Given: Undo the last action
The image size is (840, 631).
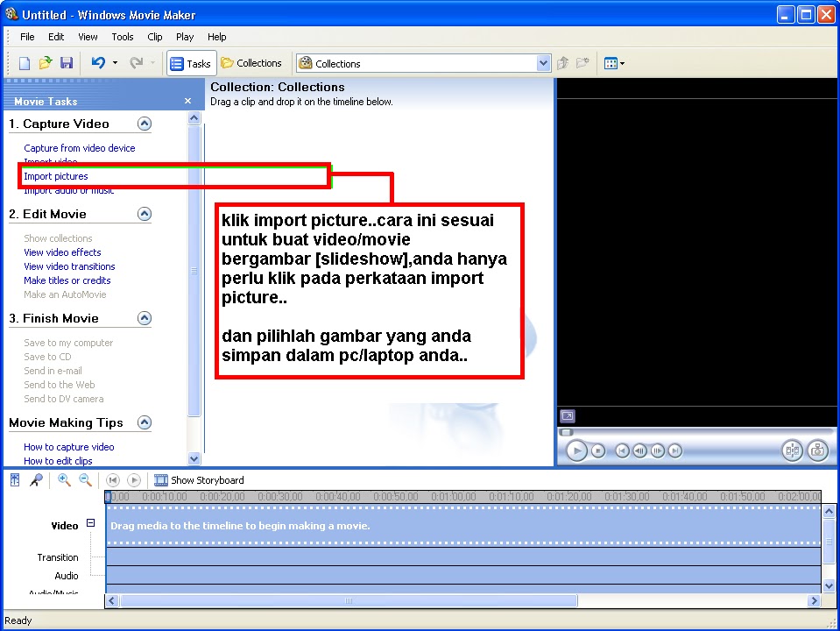Looking at the screenshot, I should coord(98,63).
